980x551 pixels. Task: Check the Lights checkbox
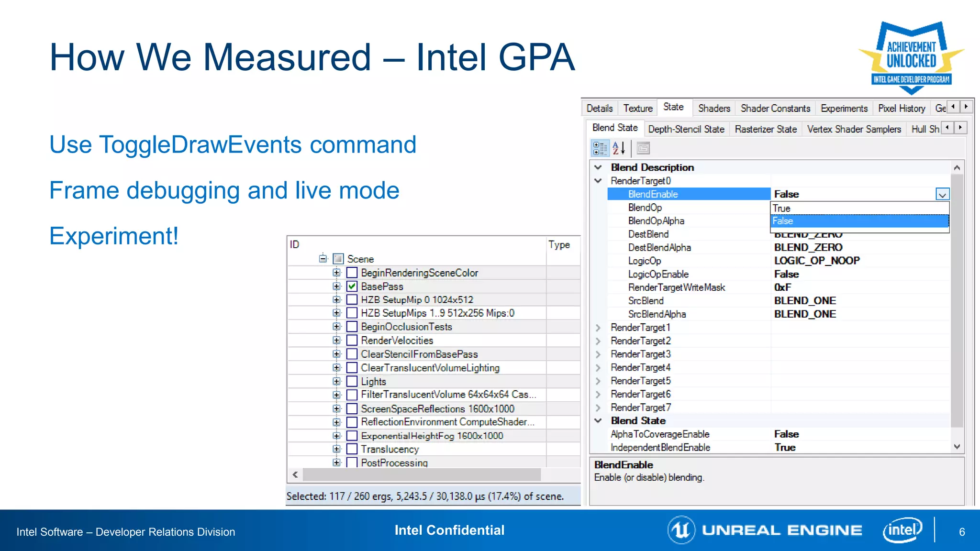click(352, 381)
